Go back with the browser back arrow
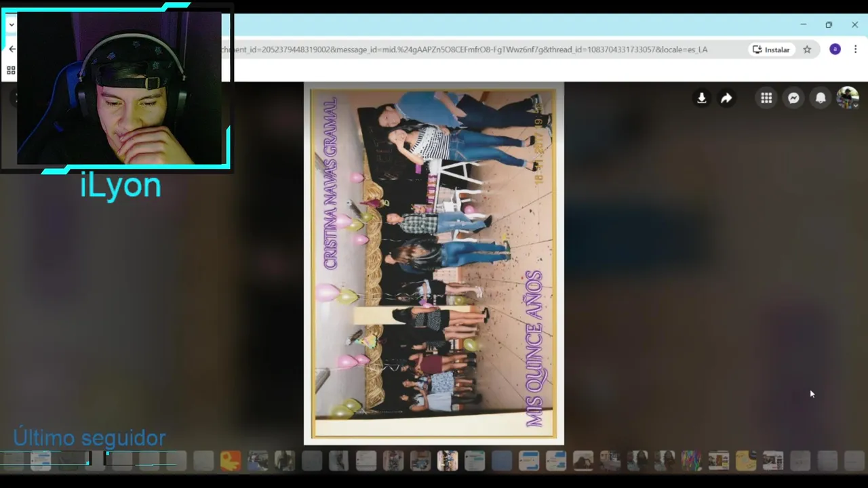The height and width of the screenshot is (488, 868). (x=12, y=49)
